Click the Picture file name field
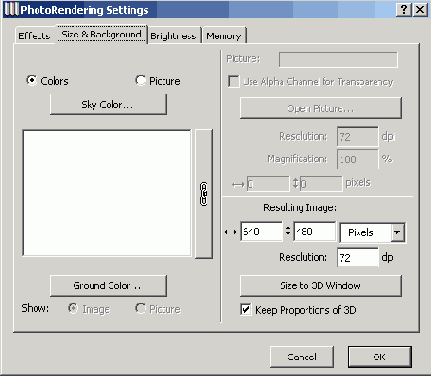The height and width of the screenshot is (376, 431). point(338,60)
